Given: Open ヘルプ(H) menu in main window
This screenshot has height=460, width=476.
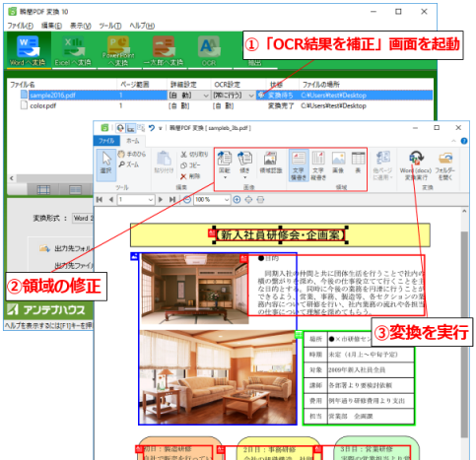Looking at the screenshot, I should 142,26.
